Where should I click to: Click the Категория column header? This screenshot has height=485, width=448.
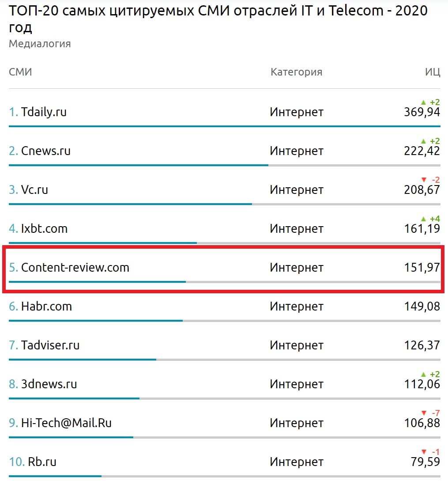[296, 72]
